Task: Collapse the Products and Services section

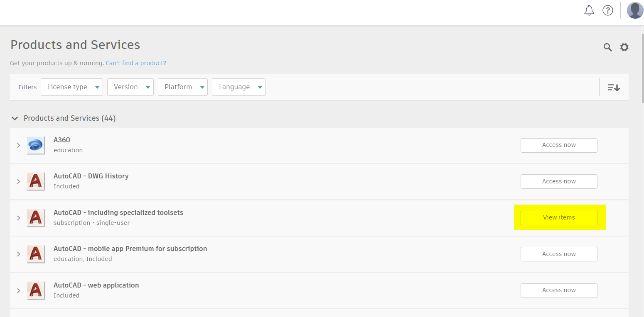Action: [15, 118]
